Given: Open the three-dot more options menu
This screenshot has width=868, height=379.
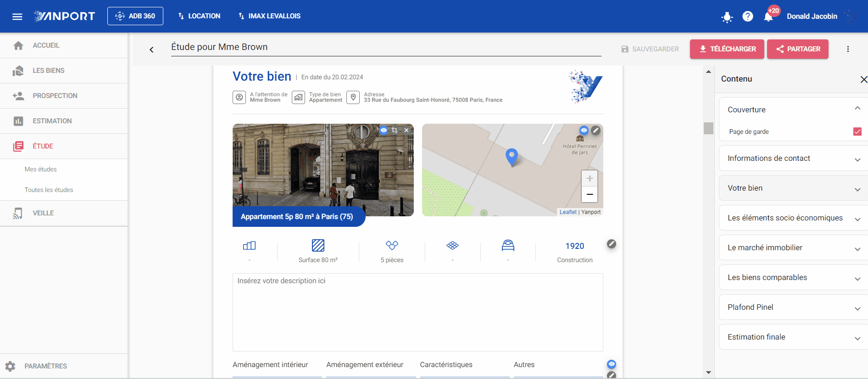Looking at the screenshot, I should 848,49.
